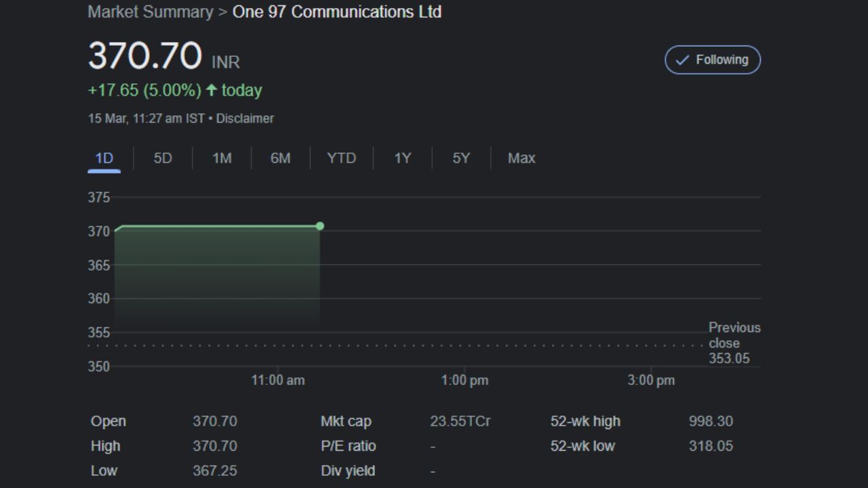The height and width of the screenshot is (488, 868).
Task: Click the 370.70 current price value
Action: click(145, 56)
